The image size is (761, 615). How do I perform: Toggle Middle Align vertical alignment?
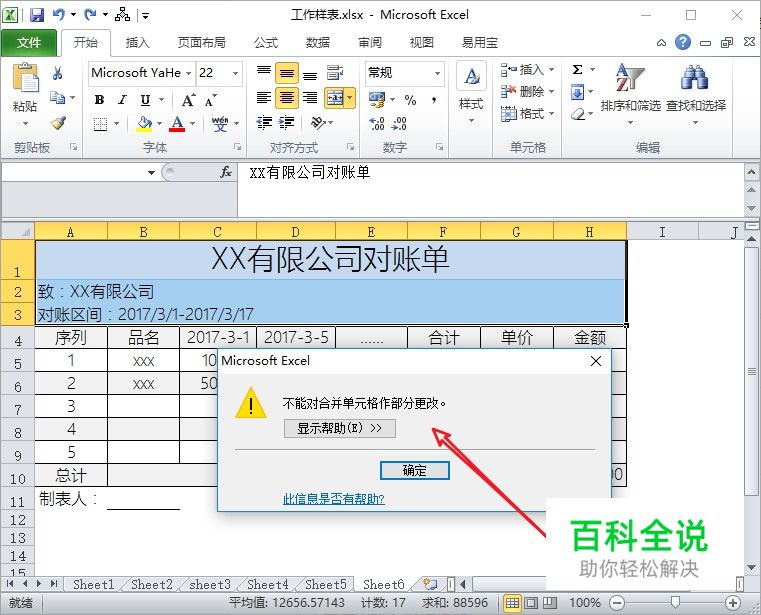click(287, 73)
